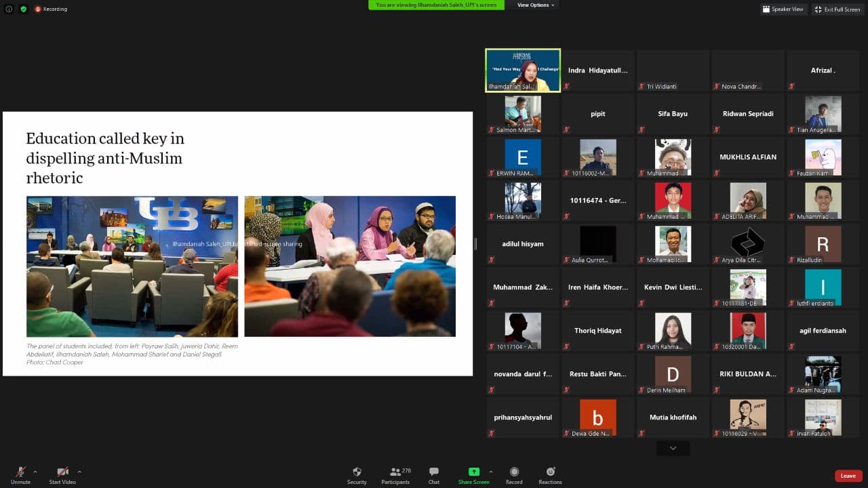The image size is (868, 488).
Task: Select Ilhamdaniah Saleh's highlighted video thumbnail
Action: point(523,70)
